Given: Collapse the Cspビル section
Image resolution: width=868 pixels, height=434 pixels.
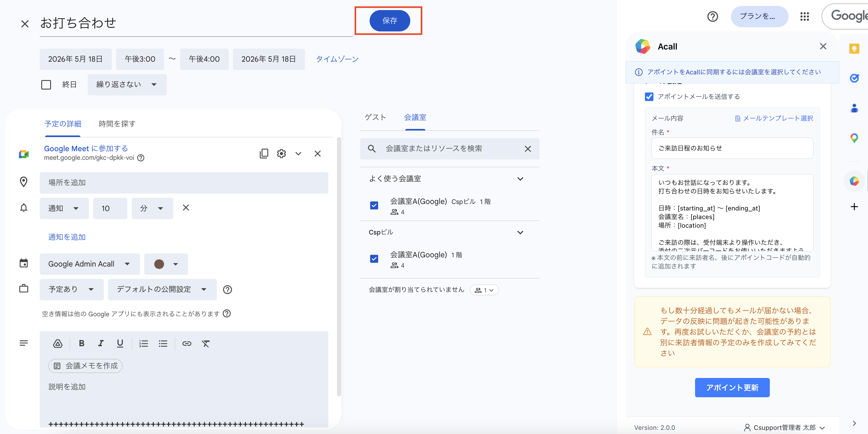Looking at the screenshot, I should [520, 232].
